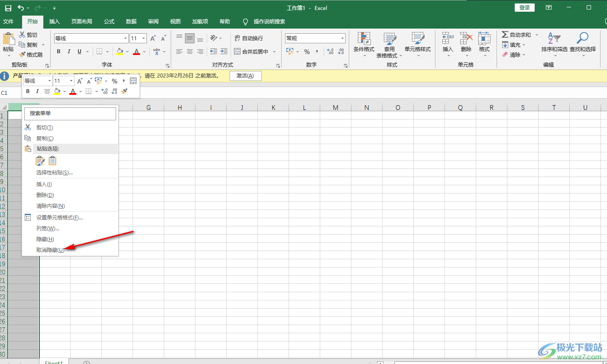Image resolution: width=607 pixels, height=364 pixels.
Task: Toggle Wrap Text (自动换行)
Action: tap(249, 38)
